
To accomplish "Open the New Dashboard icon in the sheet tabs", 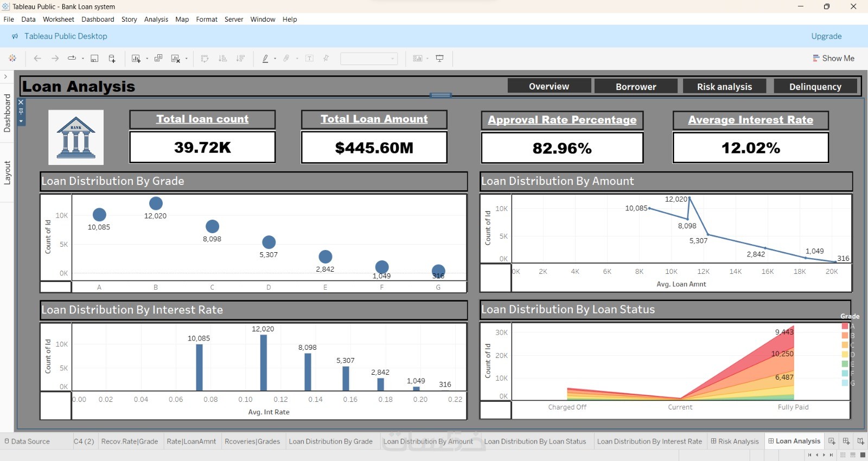I will point(846,441).
